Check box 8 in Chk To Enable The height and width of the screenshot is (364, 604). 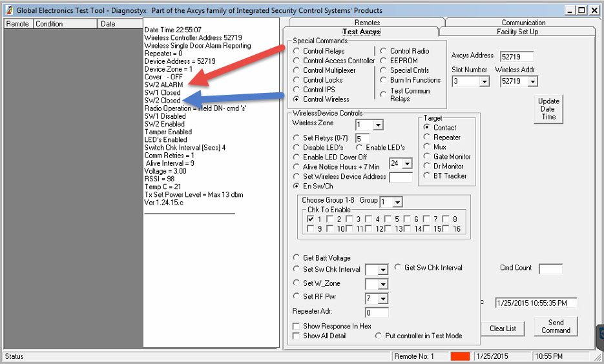446,219
